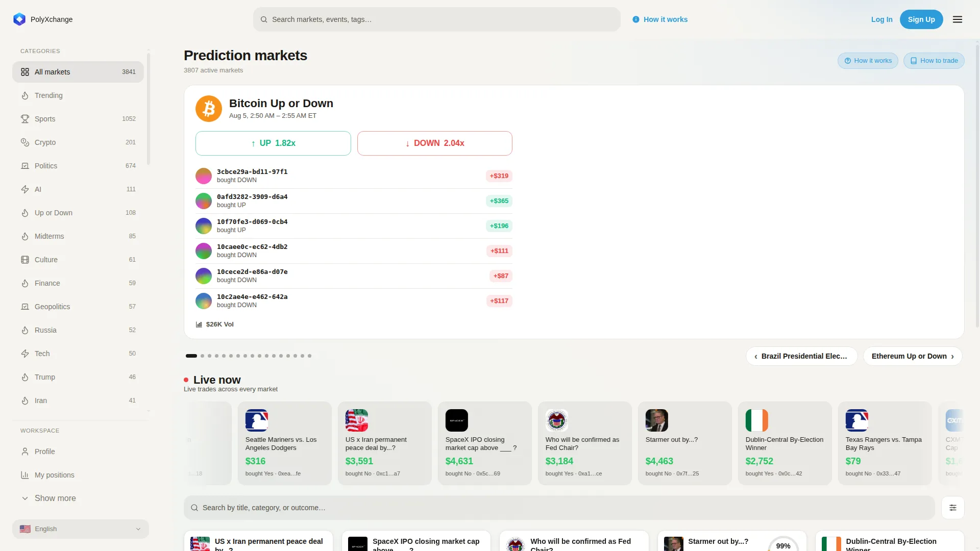Open the Tech category
Viewport: 980px width, 551px height.
coord(78,354)
